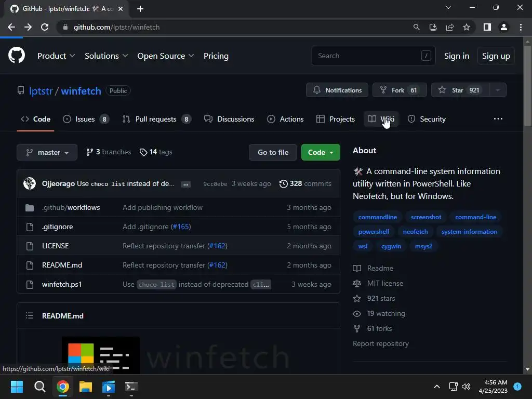Open File Explorer from the taskbar
This screenshot has height=399, width=532.
coord(86,387)
